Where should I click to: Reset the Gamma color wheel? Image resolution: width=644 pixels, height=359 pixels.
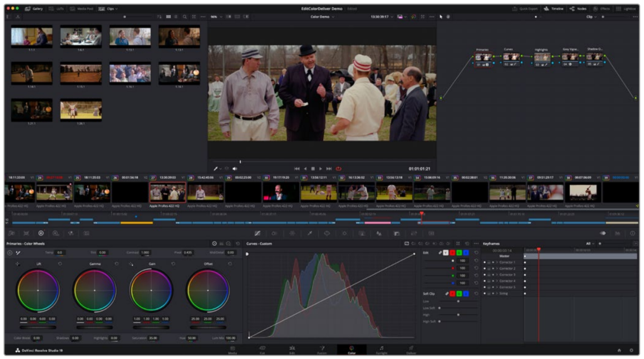tap(117, 264)
